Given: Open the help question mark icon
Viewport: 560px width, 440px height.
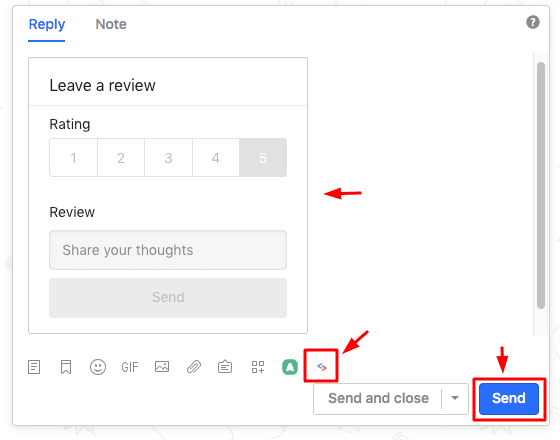Looking at the screenshot, I should coord(532,22).
